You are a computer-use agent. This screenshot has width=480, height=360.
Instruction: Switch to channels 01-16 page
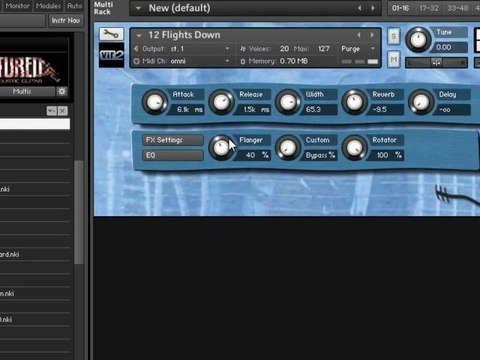tap(400, 8)
